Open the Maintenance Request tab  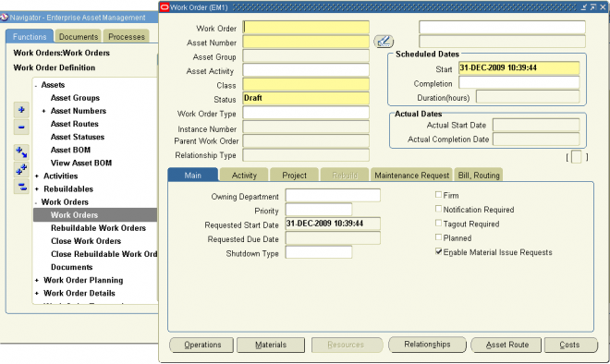(411, 175)
